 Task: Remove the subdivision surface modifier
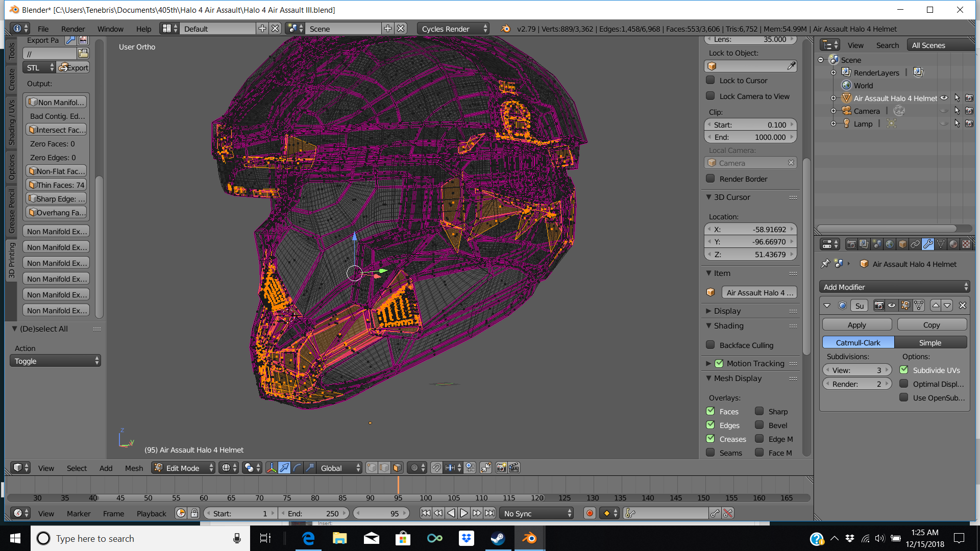pyautogui.click(x=963, y=306)
